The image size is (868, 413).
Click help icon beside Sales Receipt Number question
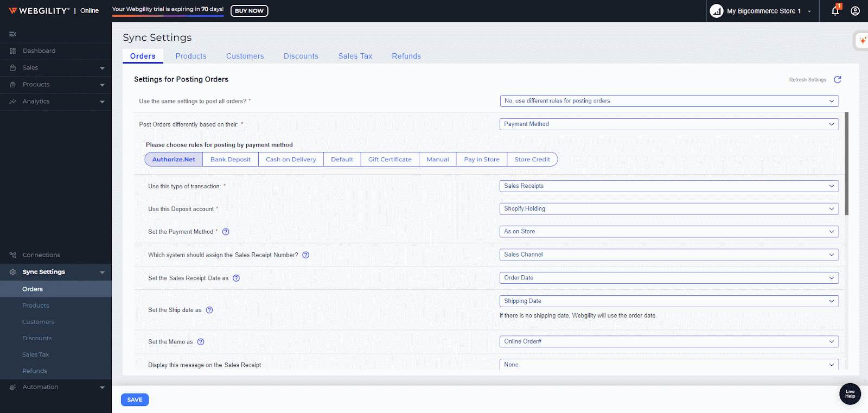(305, 255)
